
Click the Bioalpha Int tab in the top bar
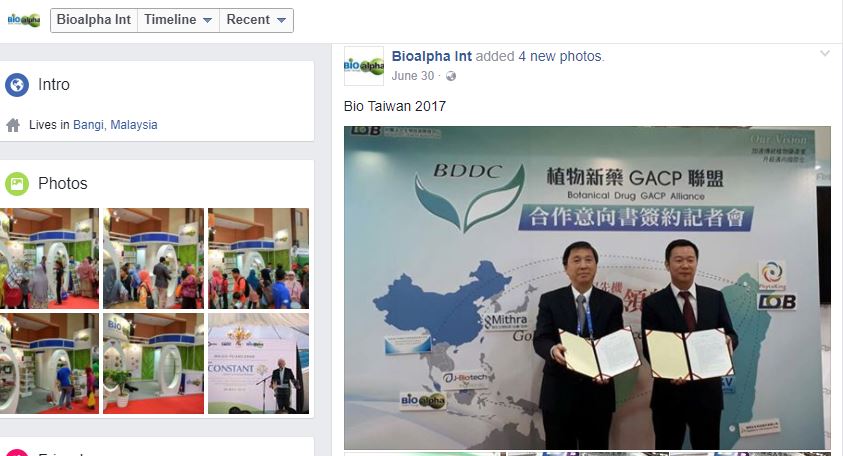tap(94, 20)
